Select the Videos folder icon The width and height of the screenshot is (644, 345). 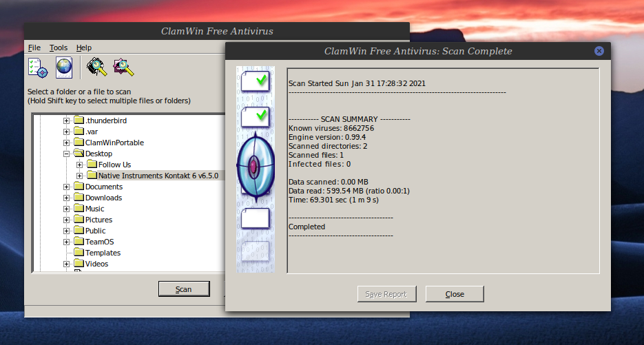click(79, 264)
